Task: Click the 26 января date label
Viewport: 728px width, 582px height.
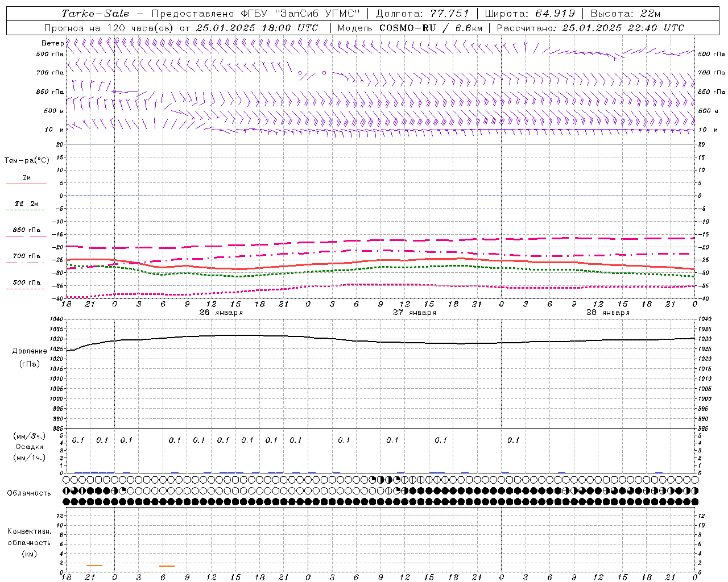Action: coord(221,313)
